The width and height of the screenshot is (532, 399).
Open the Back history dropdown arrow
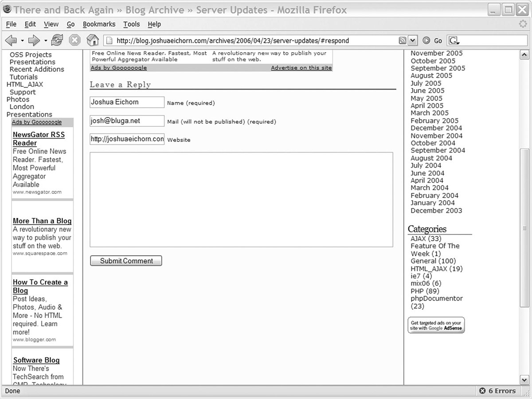click(x=22, y=41)
